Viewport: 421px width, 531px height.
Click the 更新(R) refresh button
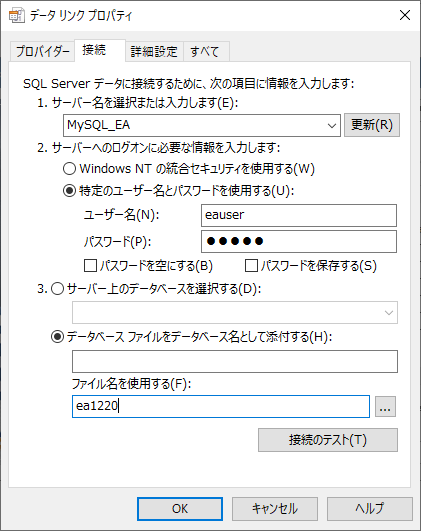(372, 125)
